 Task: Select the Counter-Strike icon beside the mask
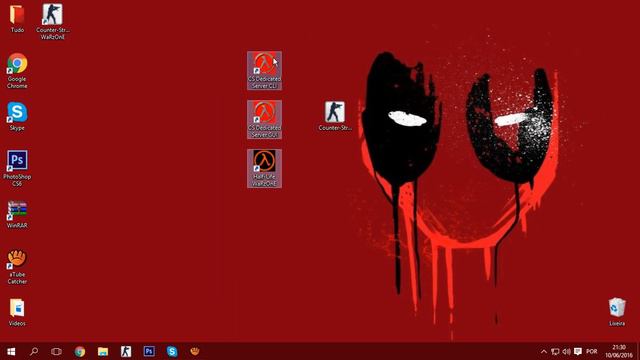pyautogui.click(x=335, y=116)
